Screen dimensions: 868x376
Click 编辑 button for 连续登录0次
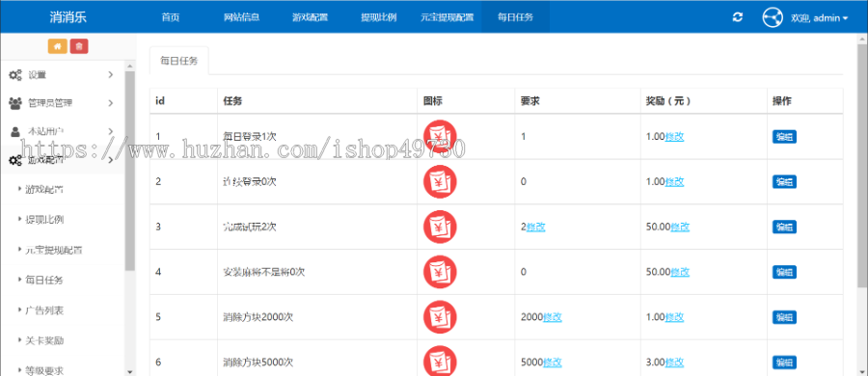(x=784, y=181)
